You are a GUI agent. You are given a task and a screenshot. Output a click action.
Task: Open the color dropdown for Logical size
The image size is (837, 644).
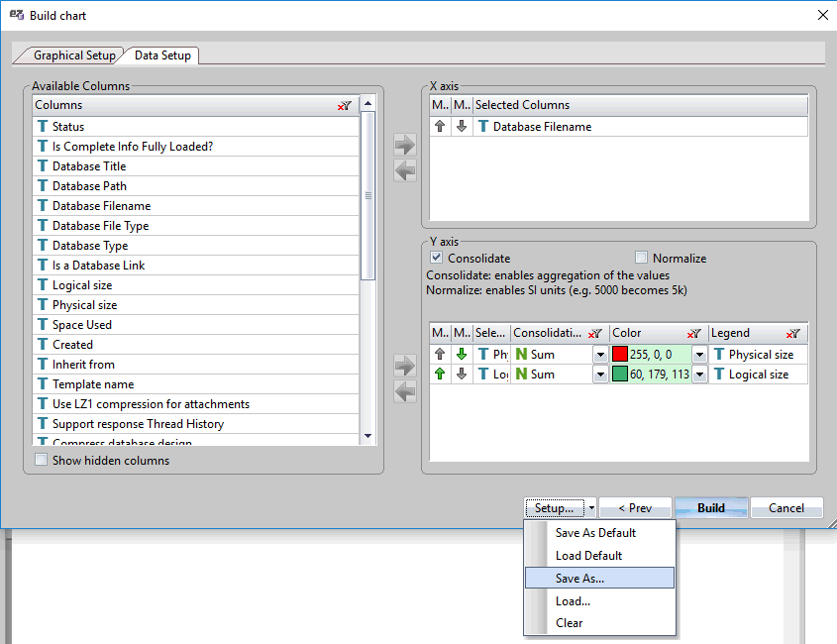pyautogui.click(x=699, y=375)
